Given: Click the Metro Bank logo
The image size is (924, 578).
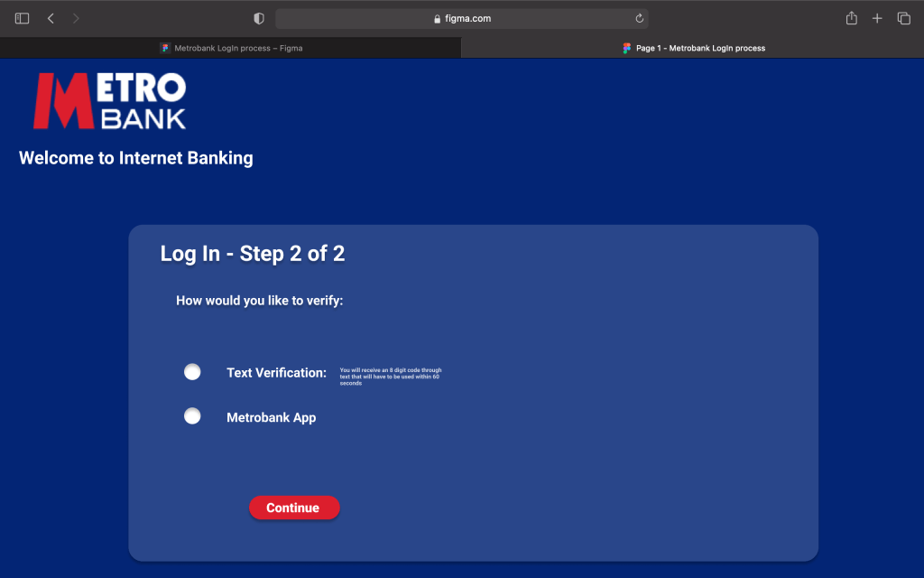Looking at the screenshot, I should pyautogui.click(x=109, y=101).
